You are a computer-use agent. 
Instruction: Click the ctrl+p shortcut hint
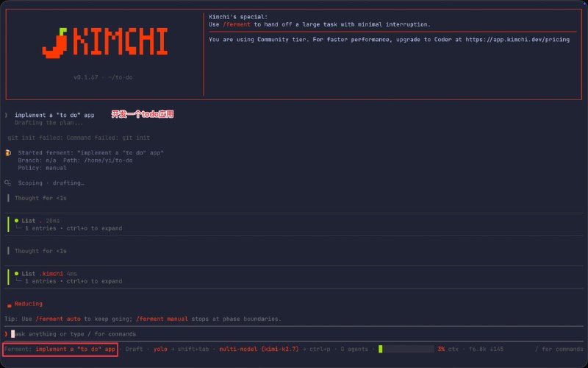point(320,349)
